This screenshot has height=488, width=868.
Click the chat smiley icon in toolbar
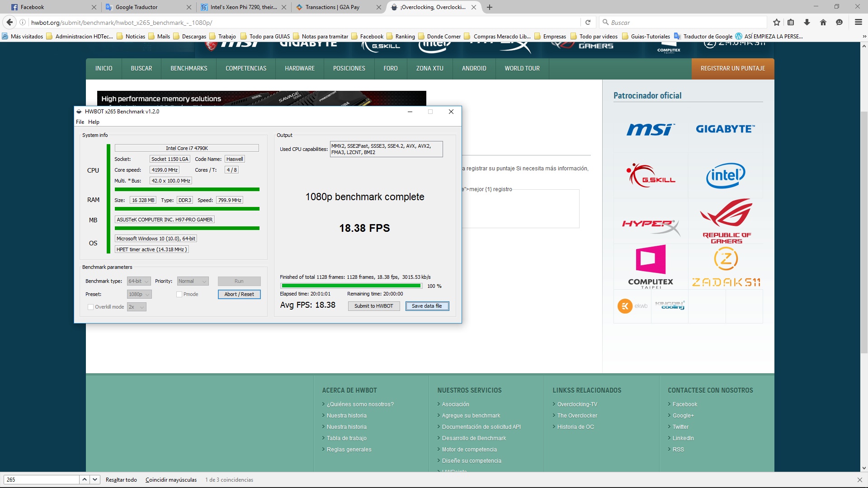(840, 22)
